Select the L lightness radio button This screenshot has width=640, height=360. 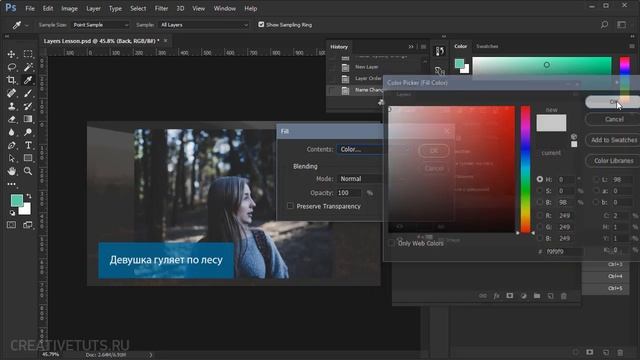click(x=596, y=179)
